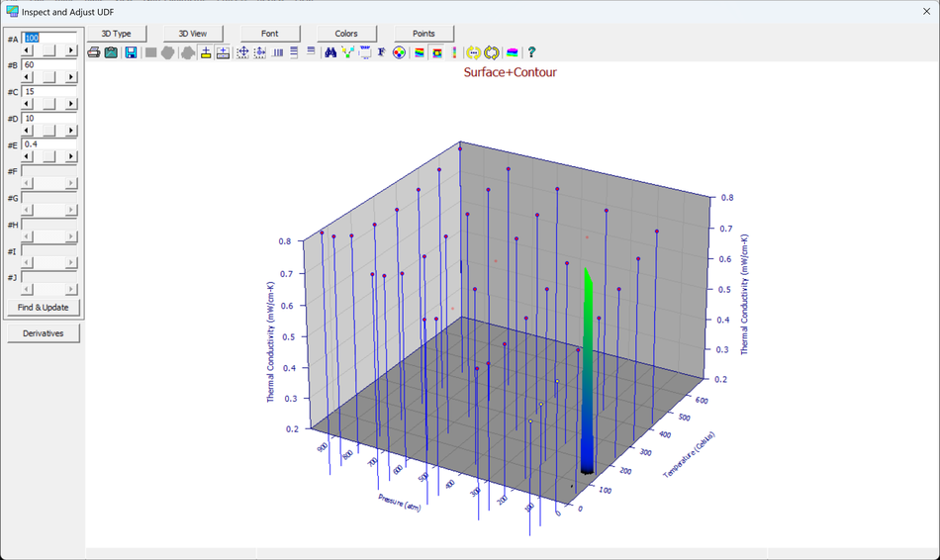Select the rainbow gradient surface icon

[x=420, y=52]
